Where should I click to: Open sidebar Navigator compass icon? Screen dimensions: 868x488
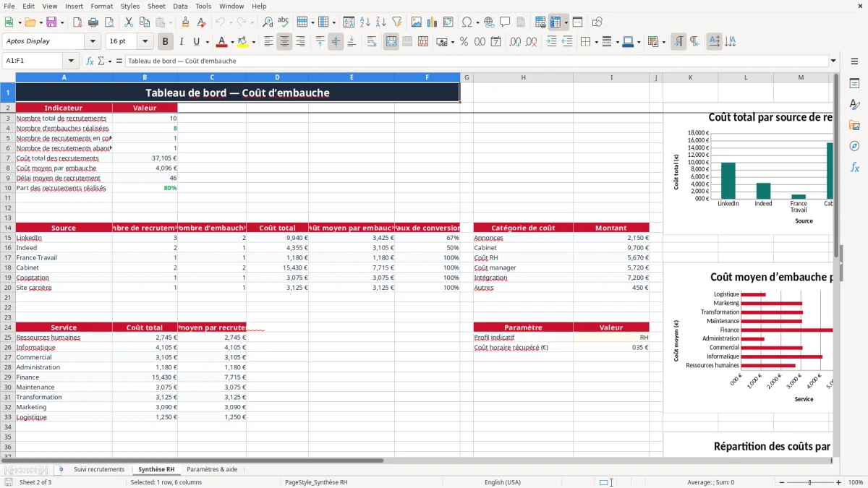[x=854, y=146]
